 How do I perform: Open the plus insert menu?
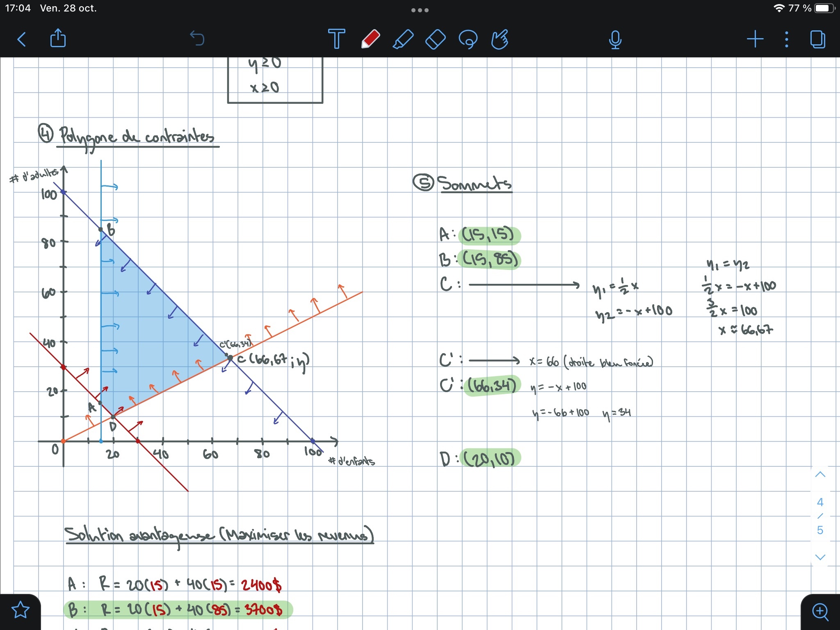click(755, 40)
